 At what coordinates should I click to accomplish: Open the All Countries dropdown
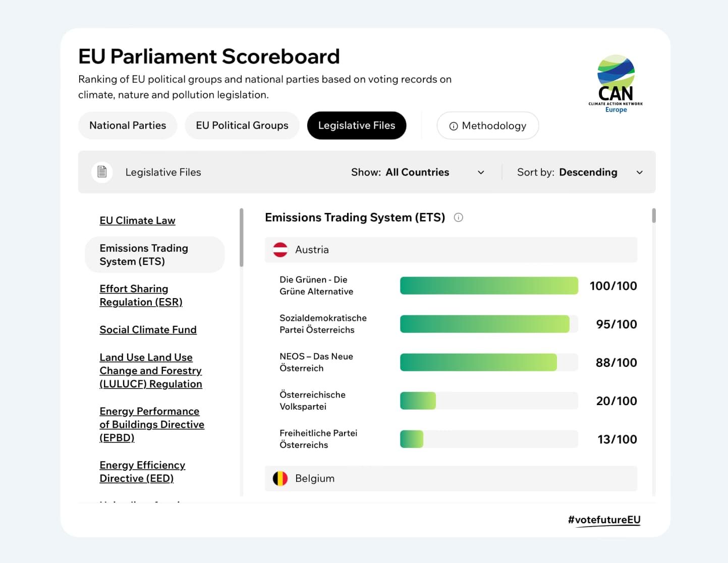(417, 172)
